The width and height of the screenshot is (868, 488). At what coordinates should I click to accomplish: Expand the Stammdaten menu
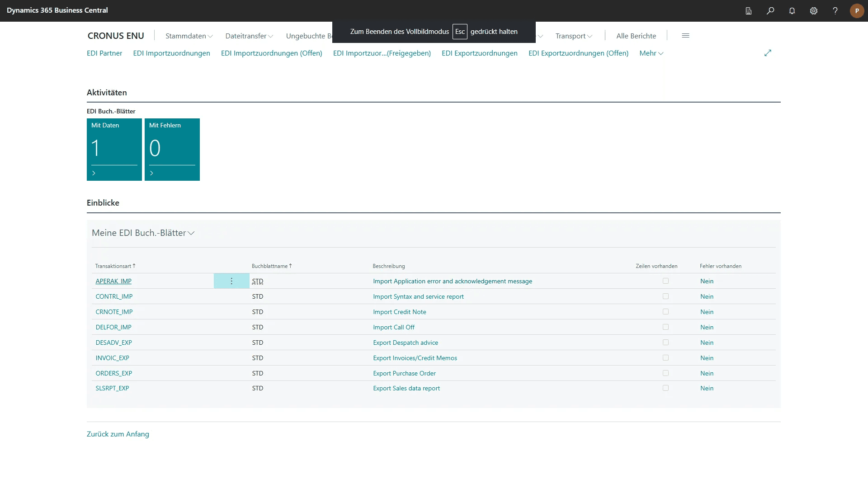pos(189,36)
